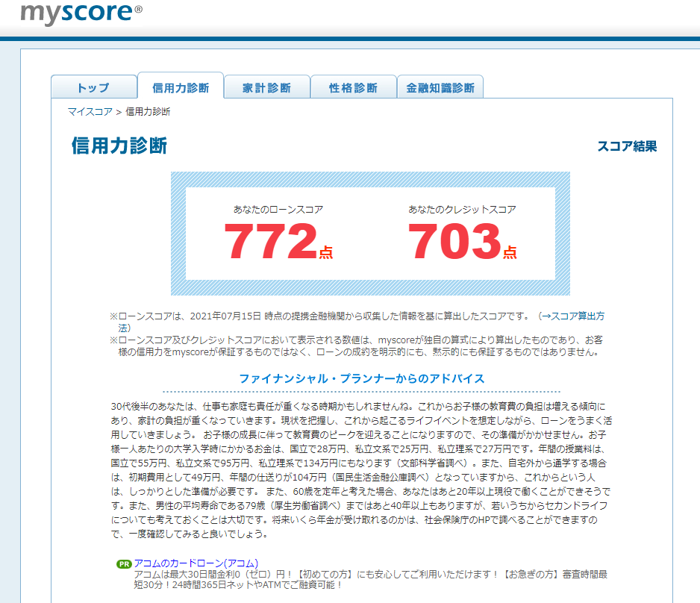
Task: Click the ファイナンシャル・プランナーからのアドバイス heading
Action: click(x=361, y=378)
